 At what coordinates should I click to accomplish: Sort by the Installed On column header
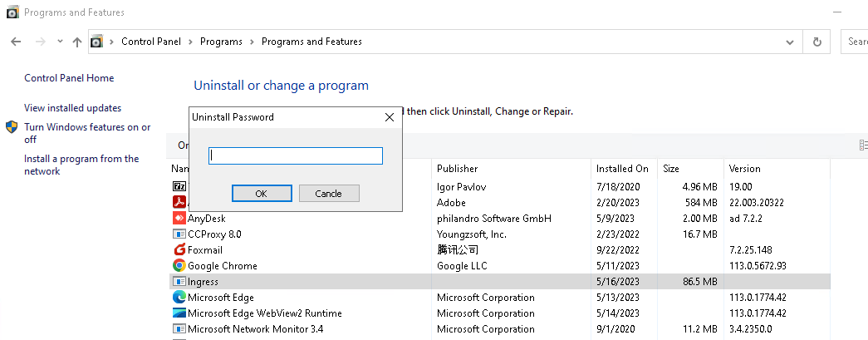622,169
